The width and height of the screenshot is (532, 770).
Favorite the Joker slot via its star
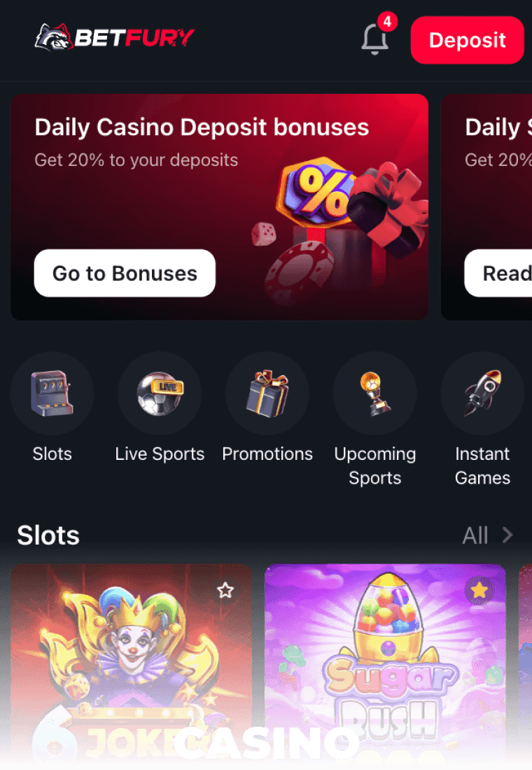point(225,590)
